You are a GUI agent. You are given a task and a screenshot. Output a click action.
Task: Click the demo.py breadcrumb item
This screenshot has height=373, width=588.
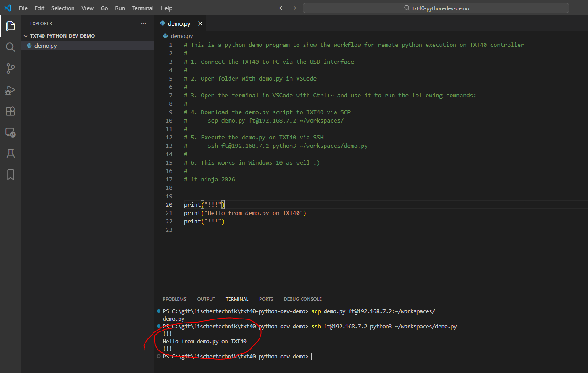181,36
